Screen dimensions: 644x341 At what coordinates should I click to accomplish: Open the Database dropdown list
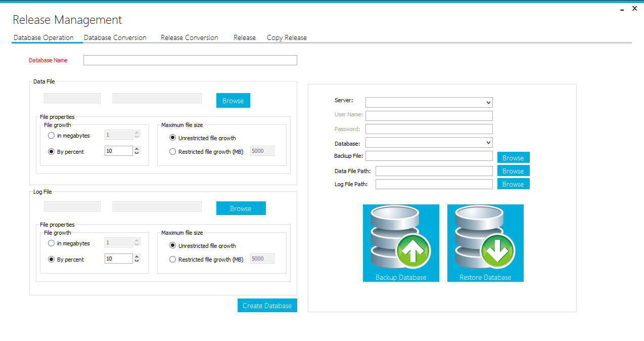(488, 143)
